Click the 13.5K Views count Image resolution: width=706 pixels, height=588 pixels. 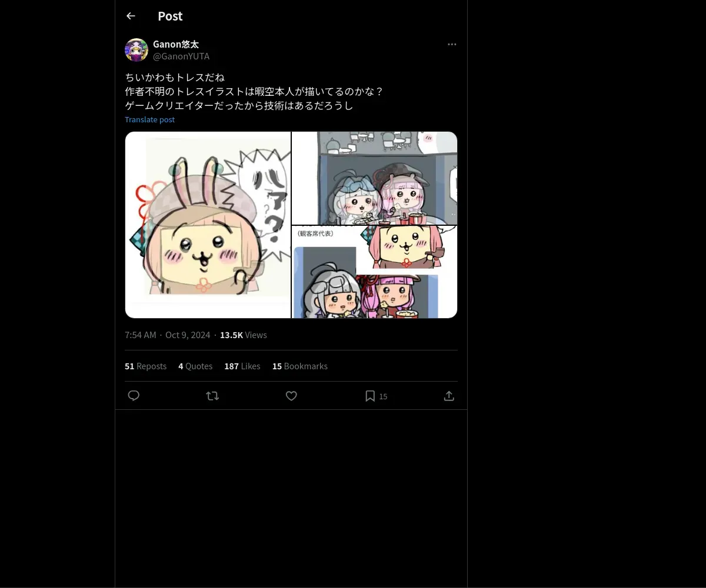(243, 335)
